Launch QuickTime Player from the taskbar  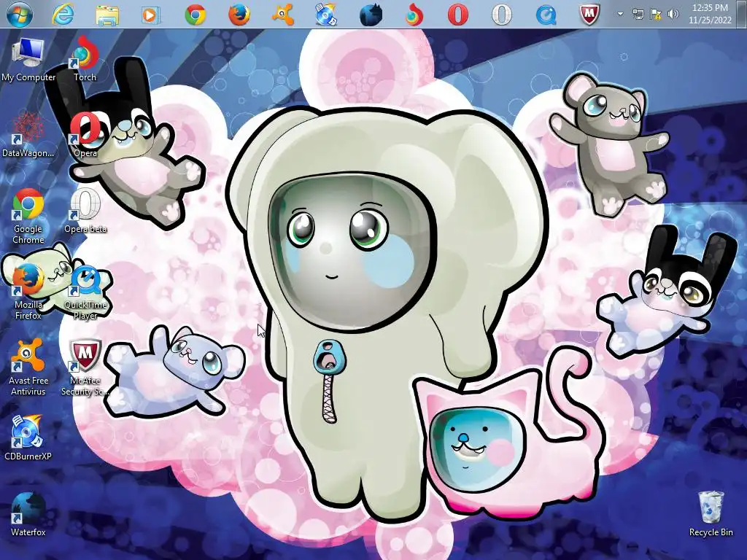[x=546, y=15]
